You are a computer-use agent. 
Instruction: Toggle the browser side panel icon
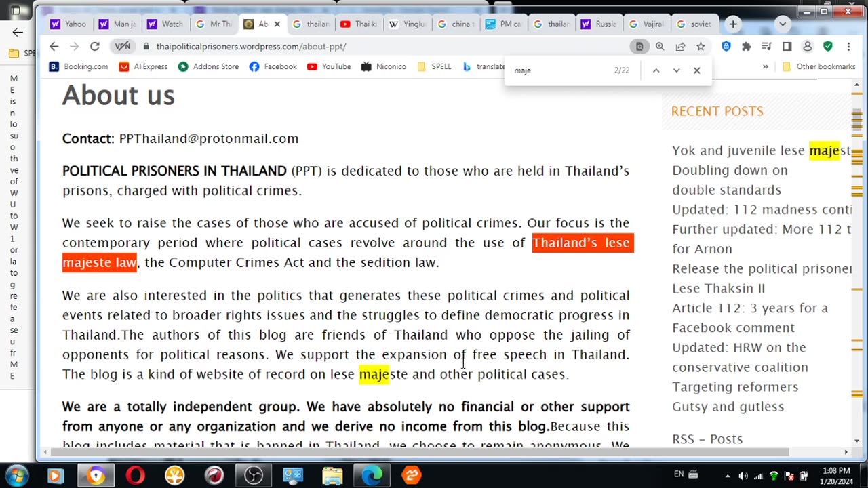click(x=787, y=46)
